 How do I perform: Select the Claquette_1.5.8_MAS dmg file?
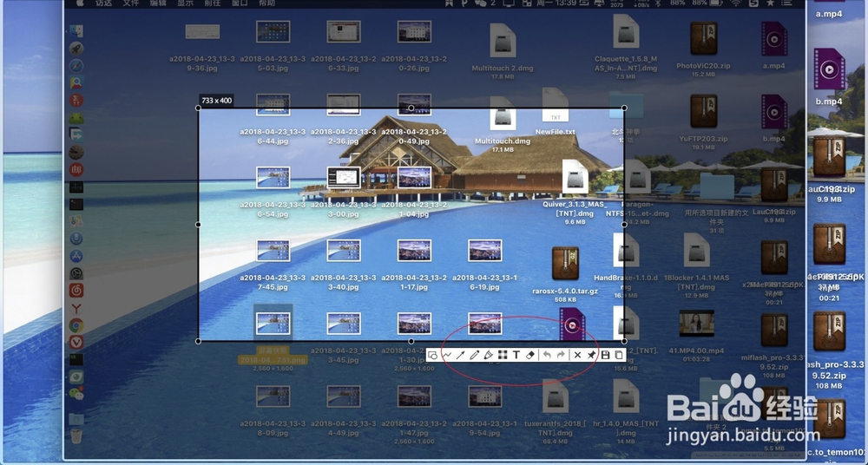(x=626, y=31)
